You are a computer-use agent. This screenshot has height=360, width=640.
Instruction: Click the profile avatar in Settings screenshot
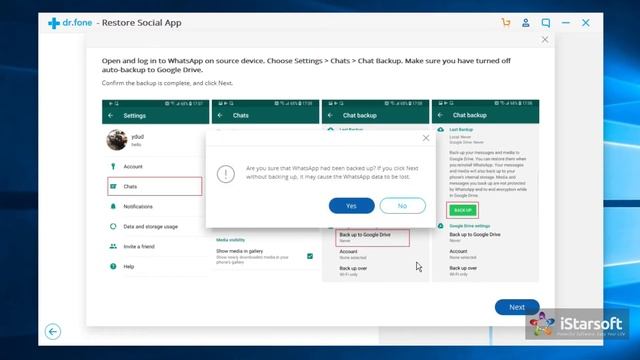click(x=117, y=140)
